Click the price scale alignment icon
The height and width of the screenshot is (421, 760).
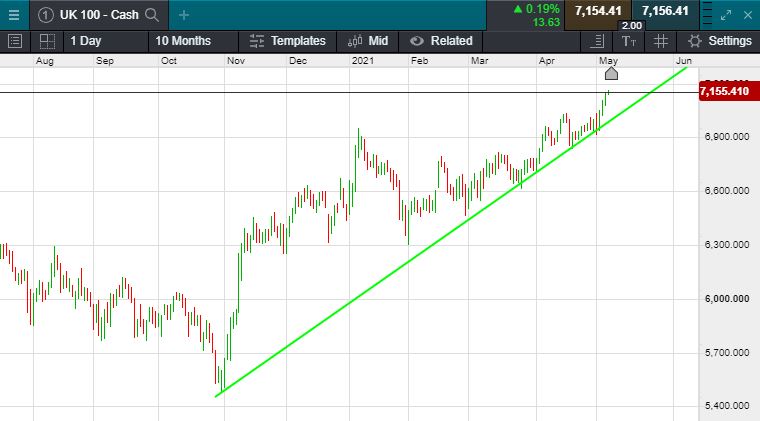pos(597,41)
